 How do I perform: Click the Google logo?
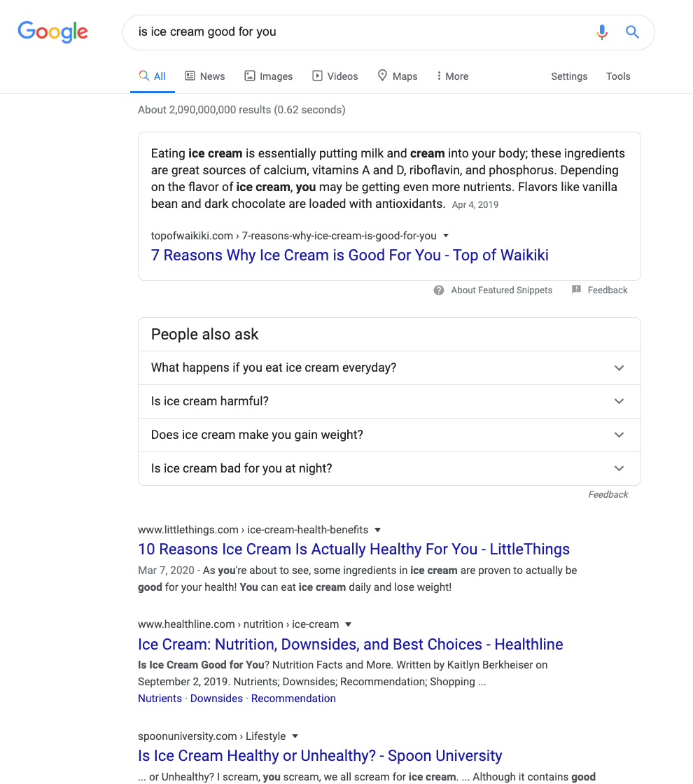pos(52,31)
